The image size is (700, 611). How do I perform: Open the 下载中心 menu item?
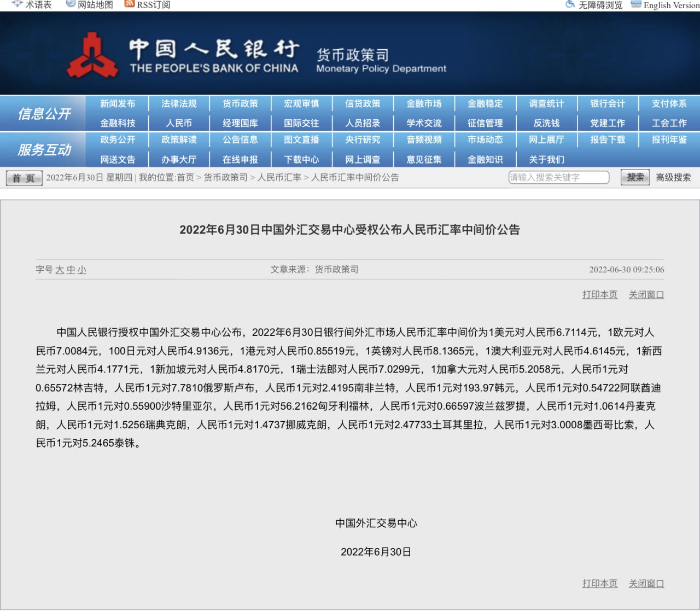(301, 159)
